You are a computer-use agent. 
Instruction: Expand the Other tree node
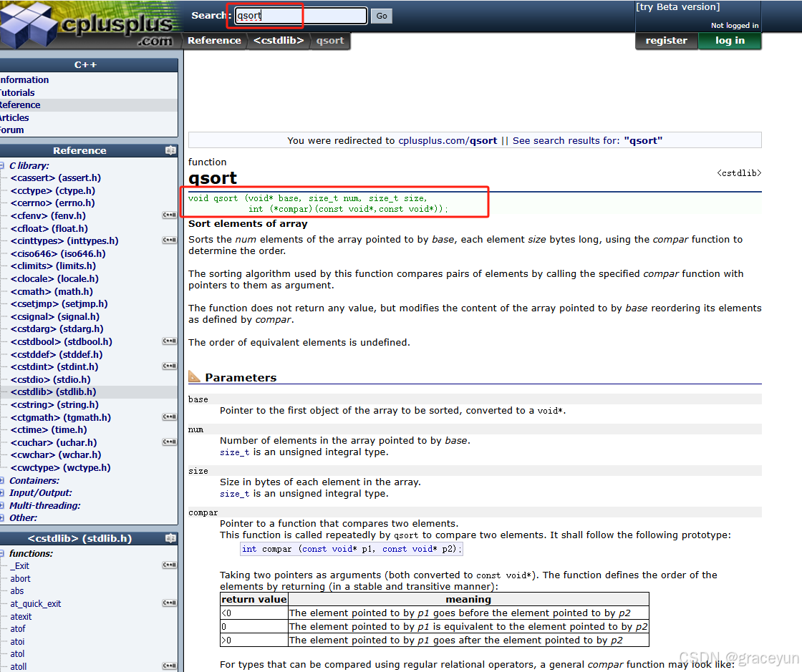point(2,517)
